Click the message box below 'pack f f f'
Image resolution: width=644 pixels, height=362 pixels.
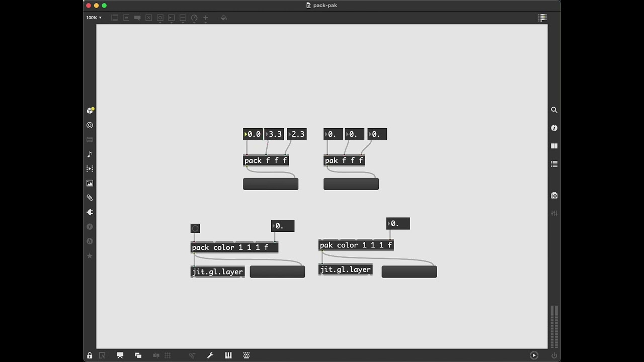point(271,184)
